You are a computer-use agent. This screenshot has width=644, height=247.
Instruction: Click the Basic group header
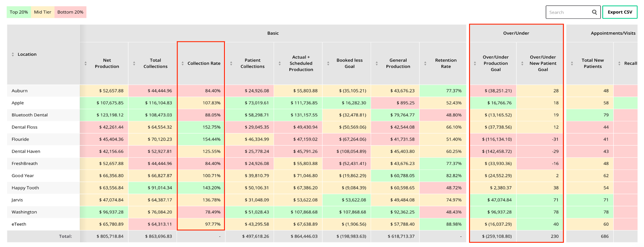pos(273,33)
